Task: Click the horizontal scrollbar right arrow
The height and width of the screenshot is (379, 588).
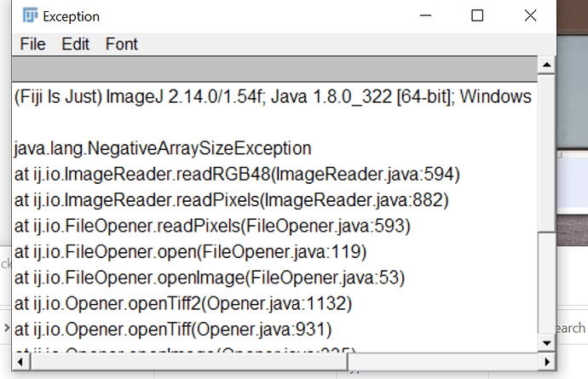Action: coord(547,362)
